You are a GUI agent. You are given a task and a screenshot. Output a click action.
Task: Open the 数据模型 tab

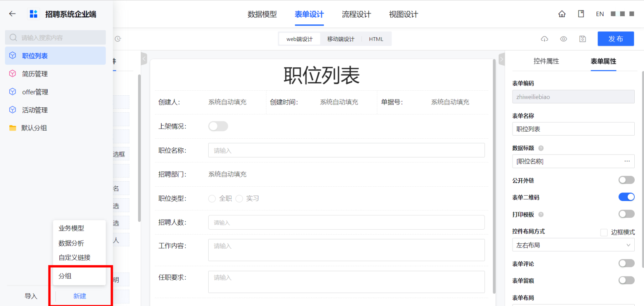[x=262, y=14]
